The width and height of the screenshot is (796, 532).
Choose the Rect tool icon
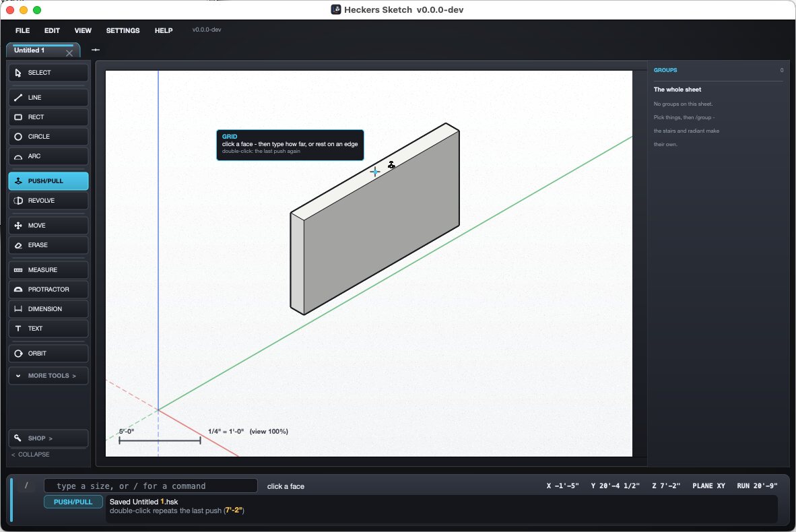(x=18, y=117)
